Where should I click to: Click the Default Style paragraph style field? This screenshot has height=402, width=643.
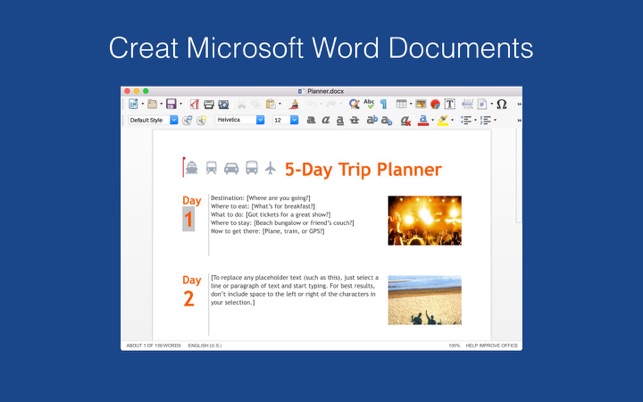pyautogui.click(x=148, y=120)
